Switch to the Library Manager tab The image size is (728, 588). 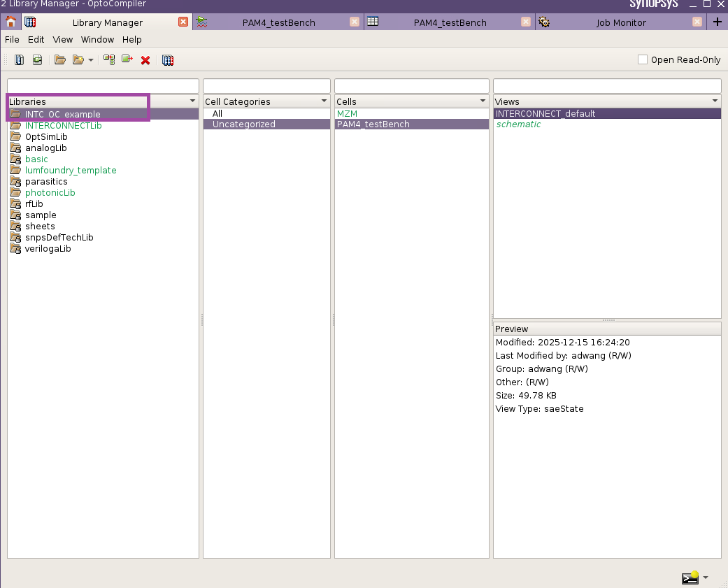tap(107, 22)
